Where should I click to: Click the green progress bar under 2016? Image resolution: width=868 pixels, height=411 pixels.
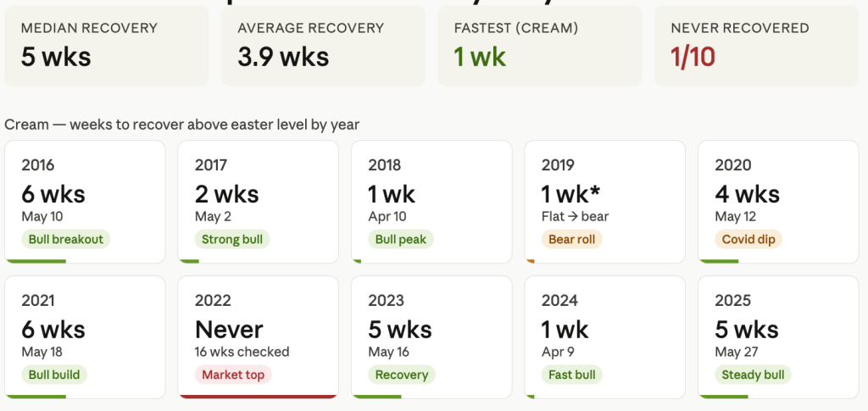36,261
